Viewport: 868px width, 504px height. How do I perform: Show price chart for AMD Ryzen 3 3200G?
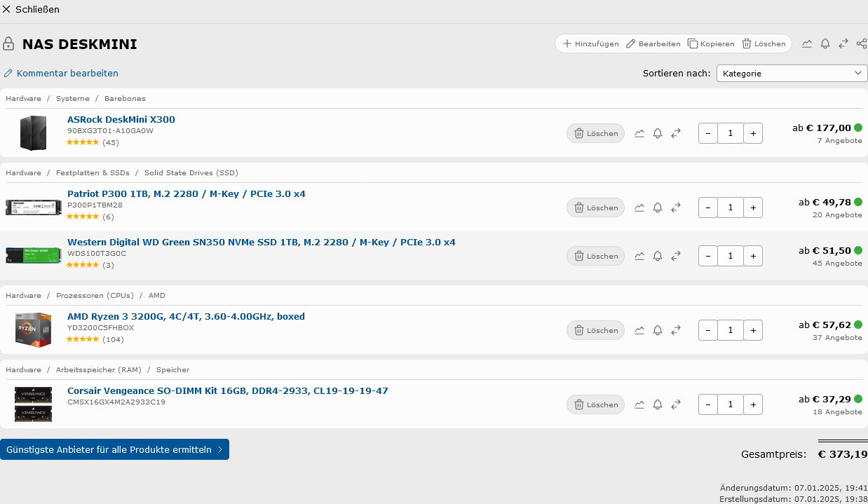(x=639, y=330)
